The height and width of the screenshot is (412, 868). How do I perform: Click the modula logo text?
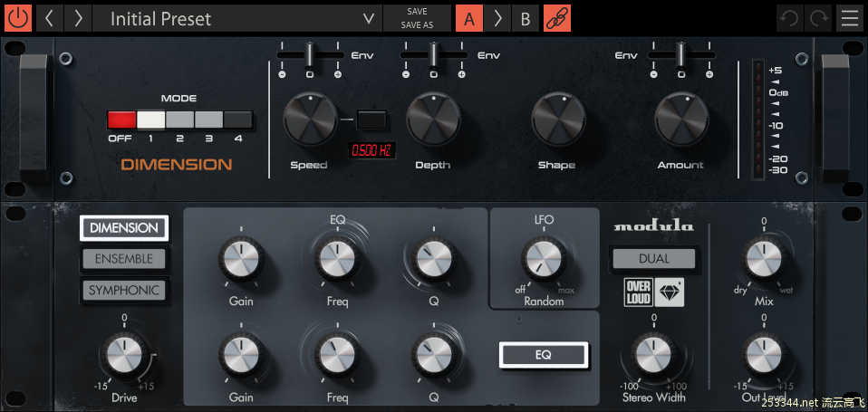click(x=654, y=226)
